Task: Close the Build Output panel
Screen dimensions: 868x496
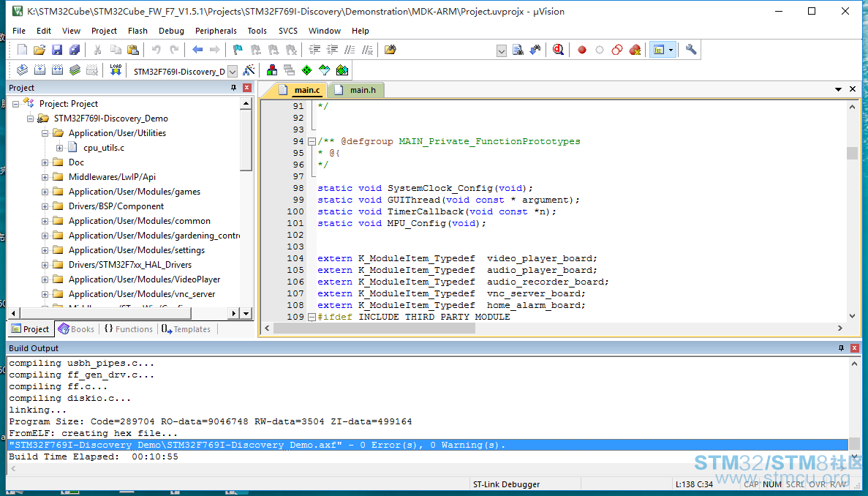Action: [855, 348]
